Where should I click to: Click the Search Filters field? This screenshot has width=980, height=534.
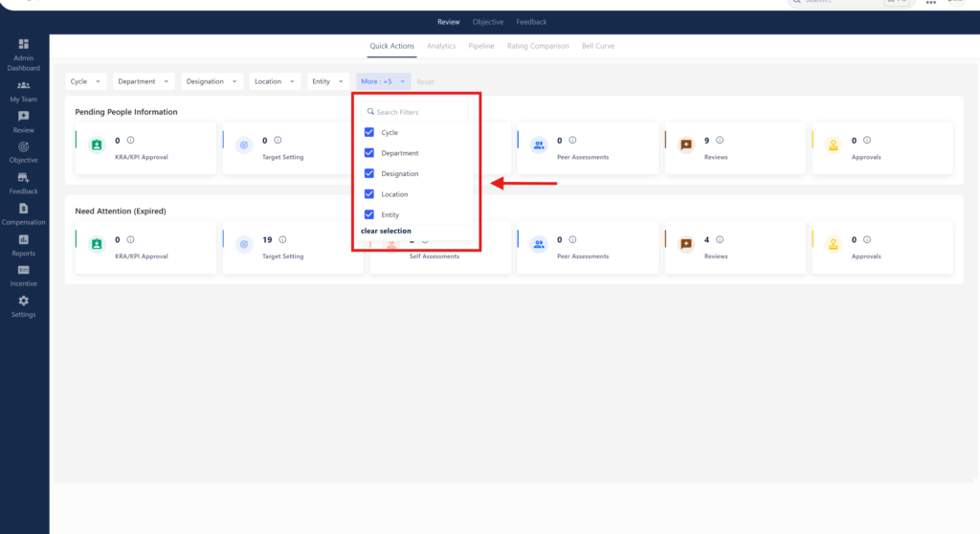point(414,112)
